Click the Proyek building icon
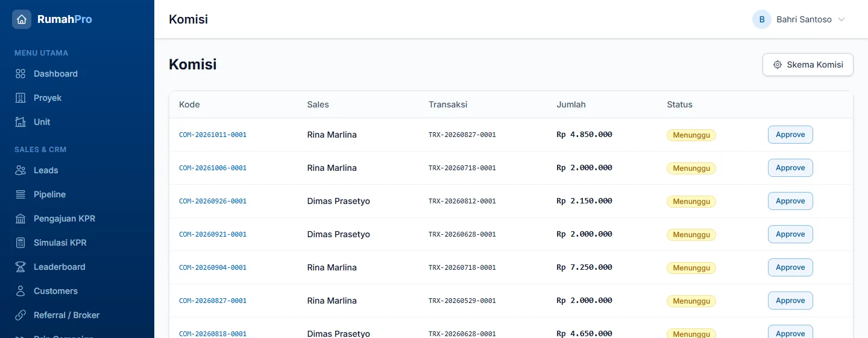868x338 pixels. click(x=20, y=98)
